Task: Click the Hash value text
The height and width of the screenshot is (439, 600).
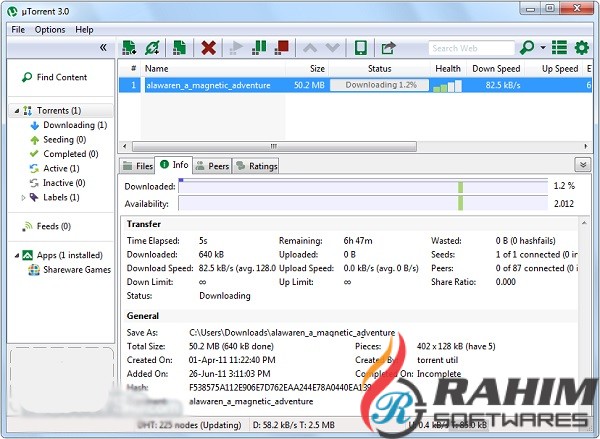Action: (280, 388)
